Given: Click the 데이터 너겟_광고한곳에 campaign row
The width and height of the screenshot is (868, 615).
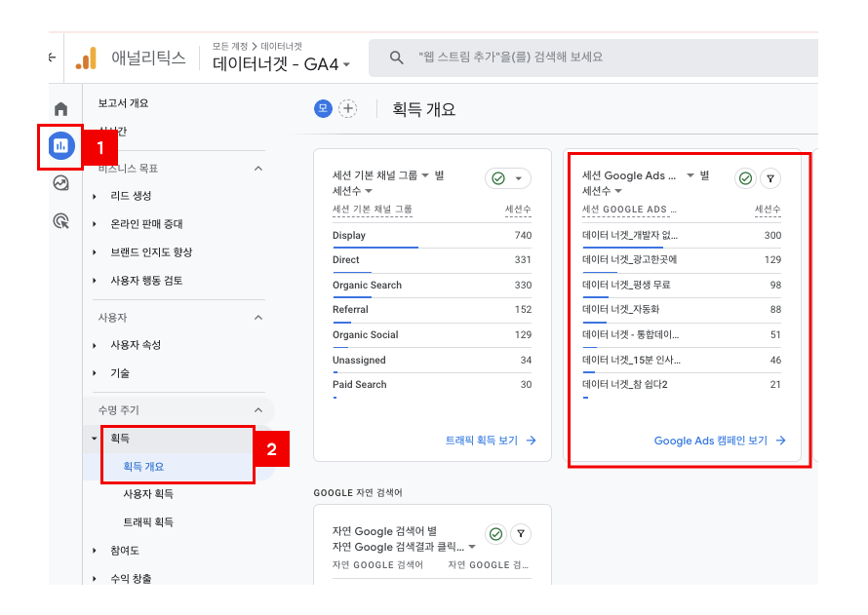Looking at the screenshot, I should 682,260.
